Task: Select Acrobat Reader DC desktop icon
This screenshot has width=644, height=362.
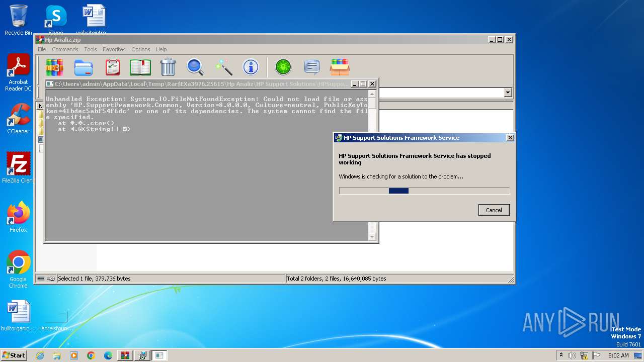Action: (x=18, y=72)
